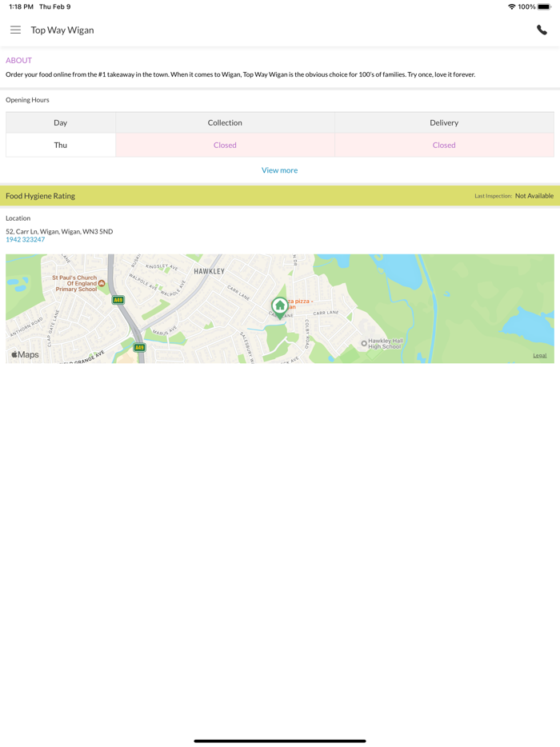Tap the phone call icon
Image resolution: width=560 pixels, height=747 pixels.
pyautogui.click(x=542, y=30)
